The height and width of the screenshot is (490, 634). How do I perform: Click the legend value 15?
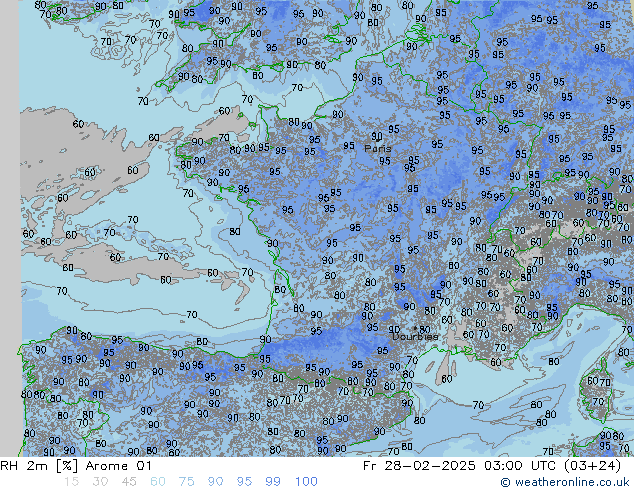pos(71,482)
